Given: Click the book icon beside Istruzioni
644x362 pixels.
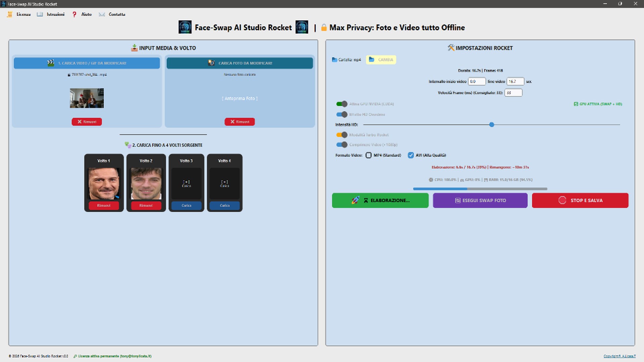Looking at the screenshot, I should click(40, 14).
